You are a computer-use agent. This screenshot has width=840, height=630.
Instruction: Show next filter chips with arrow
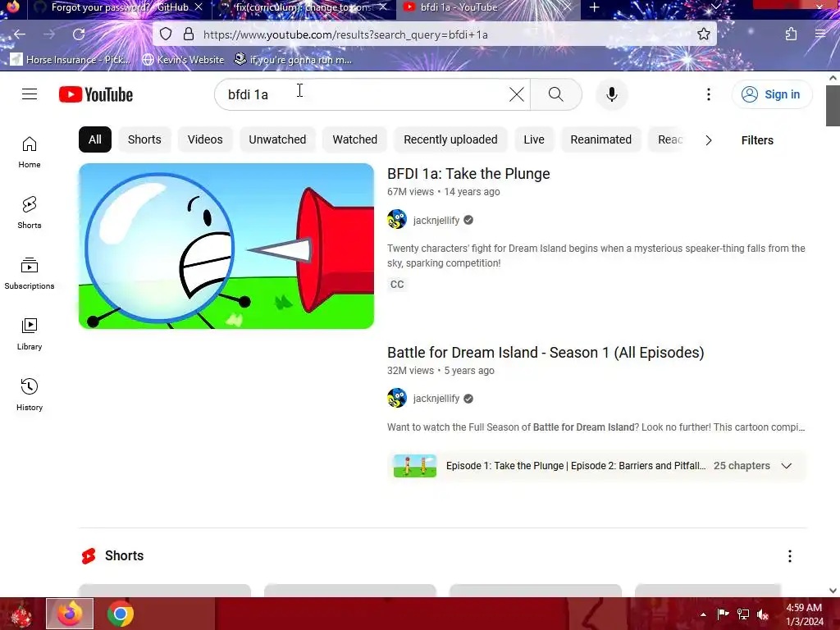(x=708, y=139)
